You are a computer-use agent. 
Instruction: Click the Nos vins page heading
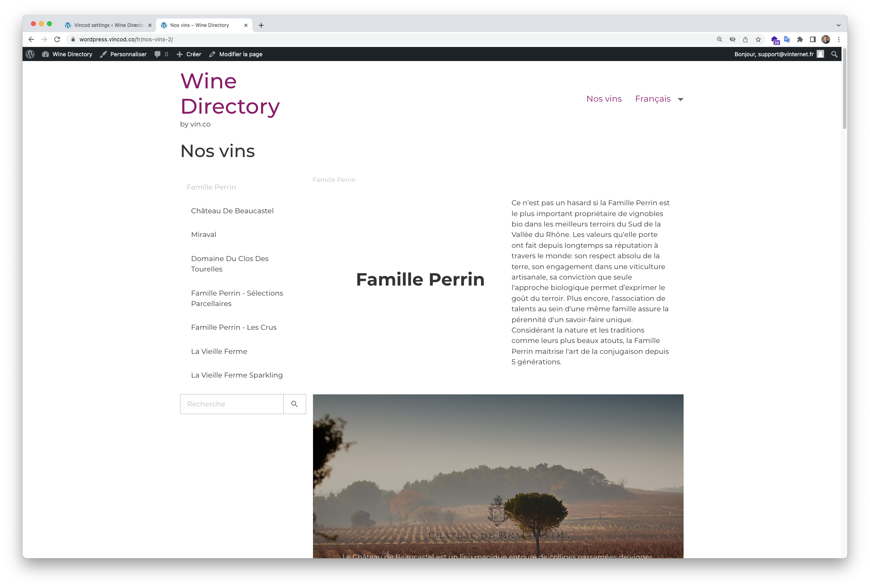[x=217, y=151]
